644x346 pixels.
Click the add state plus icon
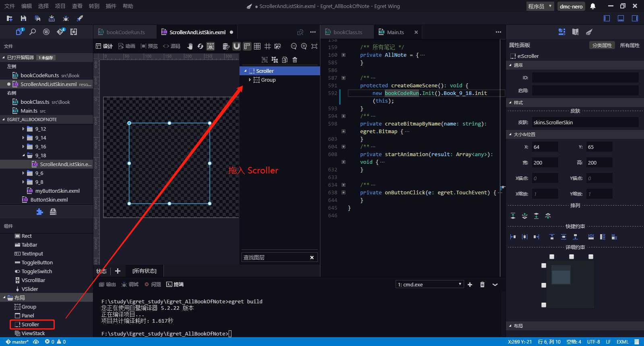pyautogui.click(x=118, y=271)
